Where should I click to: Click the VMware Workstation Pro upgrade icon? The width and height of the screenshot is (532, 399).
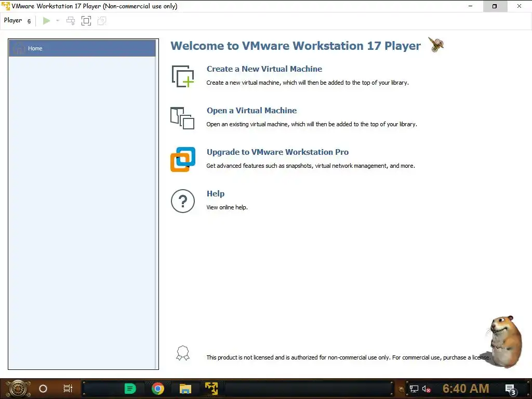(x=183, y=159)
